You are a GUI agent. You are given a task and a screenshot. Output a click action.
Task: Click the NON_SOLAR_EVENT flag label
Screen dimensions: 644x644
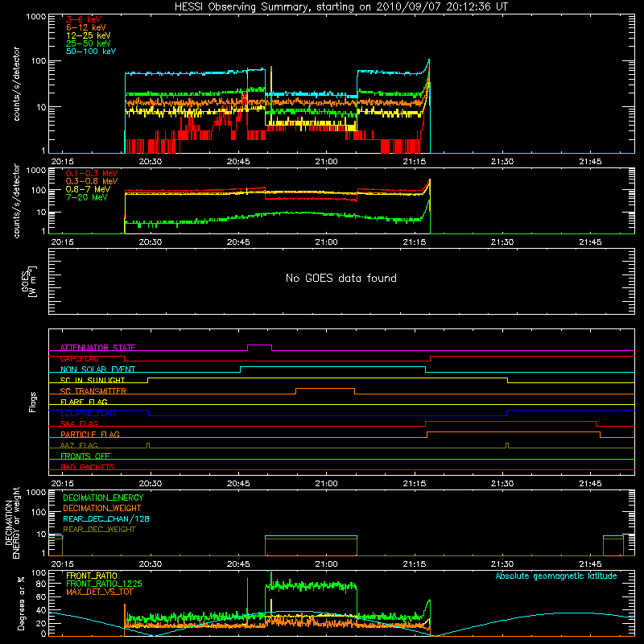(97, 369)
